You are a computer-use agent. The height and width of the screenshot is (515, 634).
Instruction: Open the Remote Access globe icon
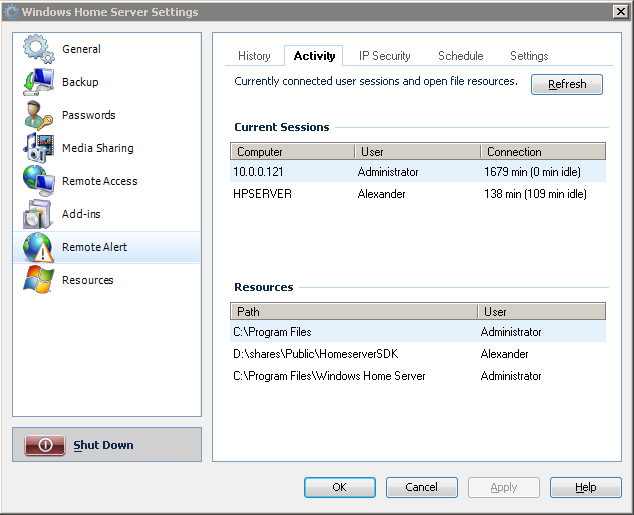coord(38,181)
